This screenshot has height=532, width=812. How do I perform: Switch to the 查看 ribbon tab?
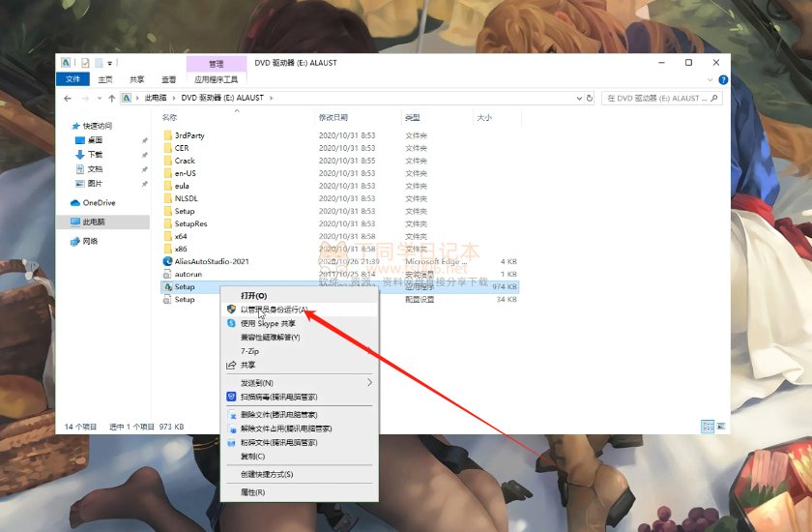[168, 79]
